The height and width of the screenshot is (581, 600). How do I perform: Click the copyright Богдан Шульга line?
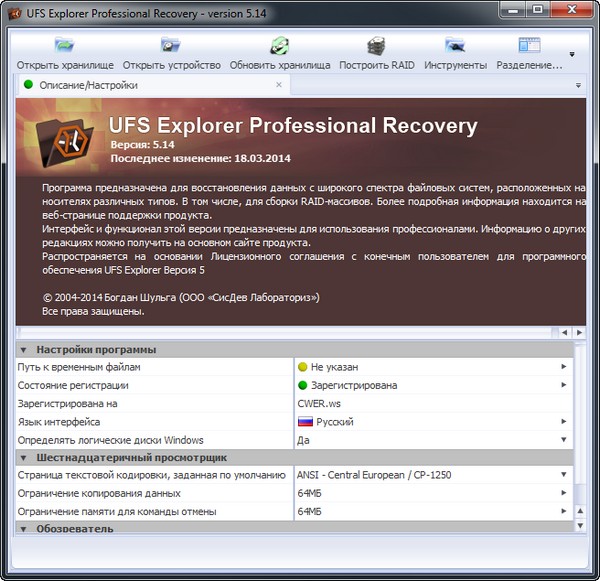click(x=181, y=297)
